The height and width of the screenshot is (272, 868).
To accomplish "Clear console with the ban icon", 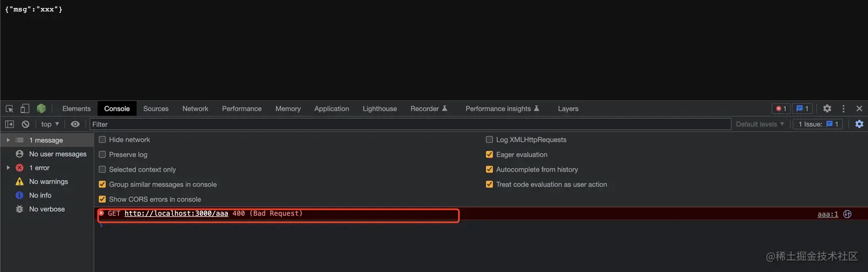I will 25,124.
